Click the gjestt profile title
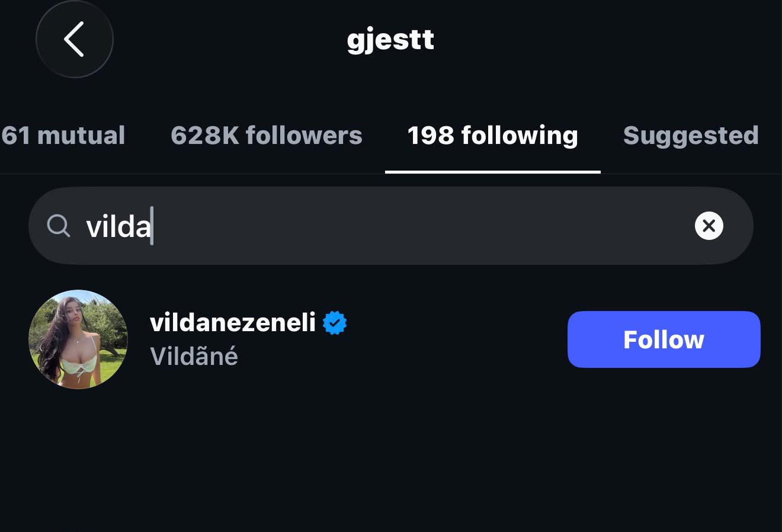Screen dimensions: 782x532 (x=390, y=40)
